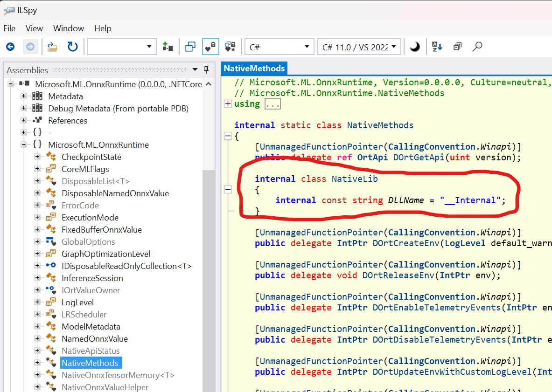This screenshot has height=392, width=552.
Task: Open Assemblies panel options dropdown arrow
Action: [195, 69]
